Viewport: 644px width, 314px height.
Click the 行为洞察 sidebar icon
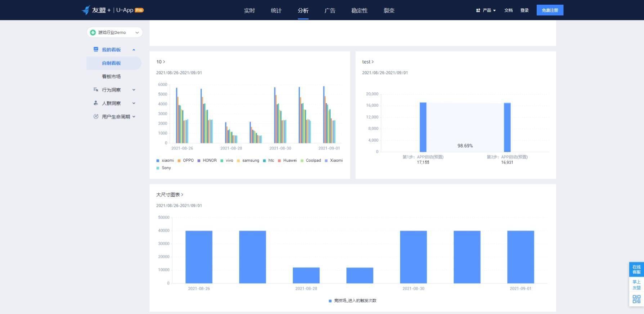click(x=96, y=90)
